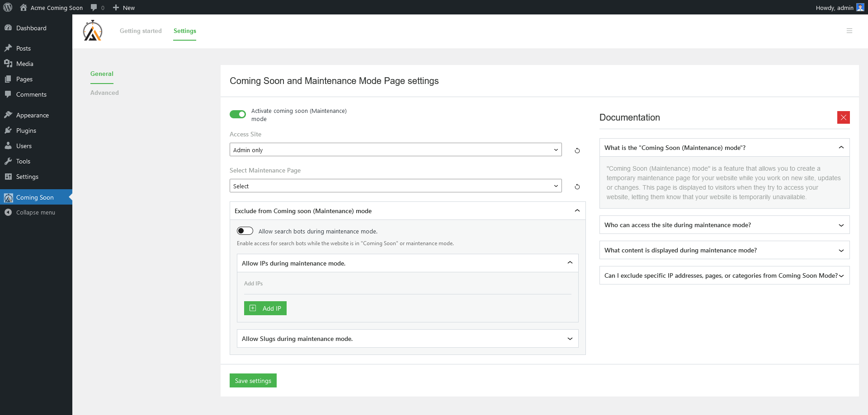Open the Acme Coming Soon site home icon
Screen dimensions: 868x415
point(24,7)
